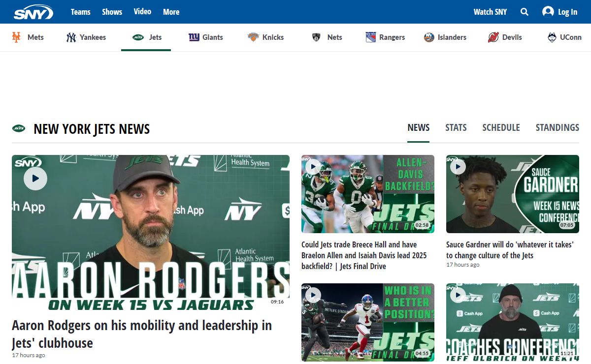
Task: Open the Video menu
Action: pos(142,12)
